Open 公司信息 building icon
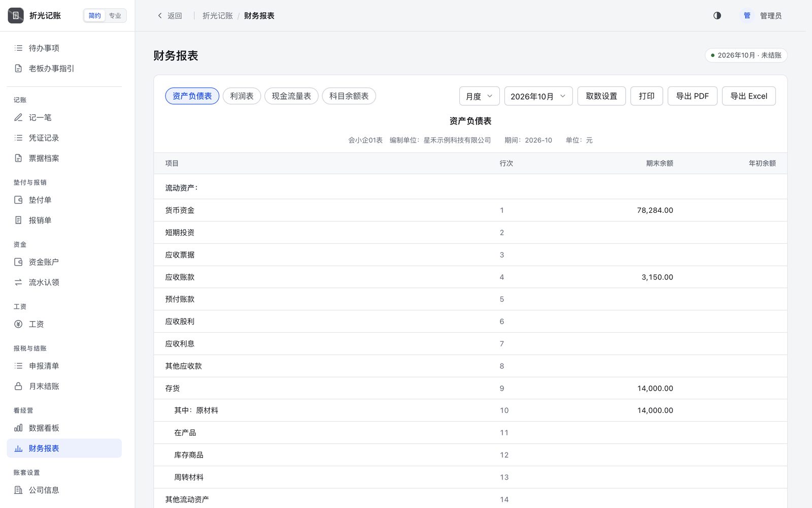Screen dimensions: 812x508 click(18, 490)
